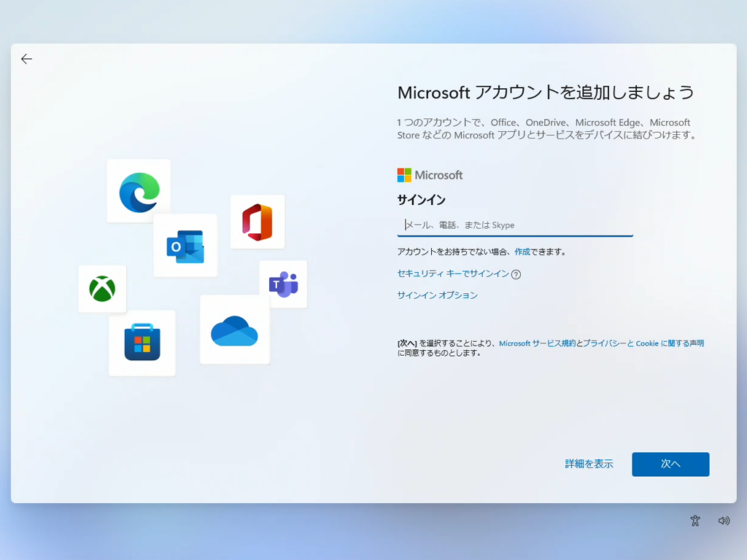Click the Xbox icon tile
The image size is (747, 560).
pos(102,289)
